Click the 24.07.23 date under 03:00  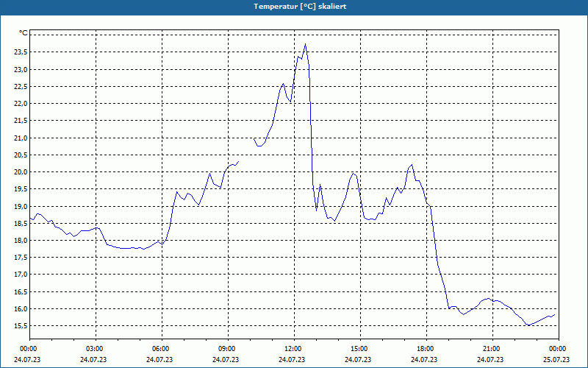coord(93,359)
